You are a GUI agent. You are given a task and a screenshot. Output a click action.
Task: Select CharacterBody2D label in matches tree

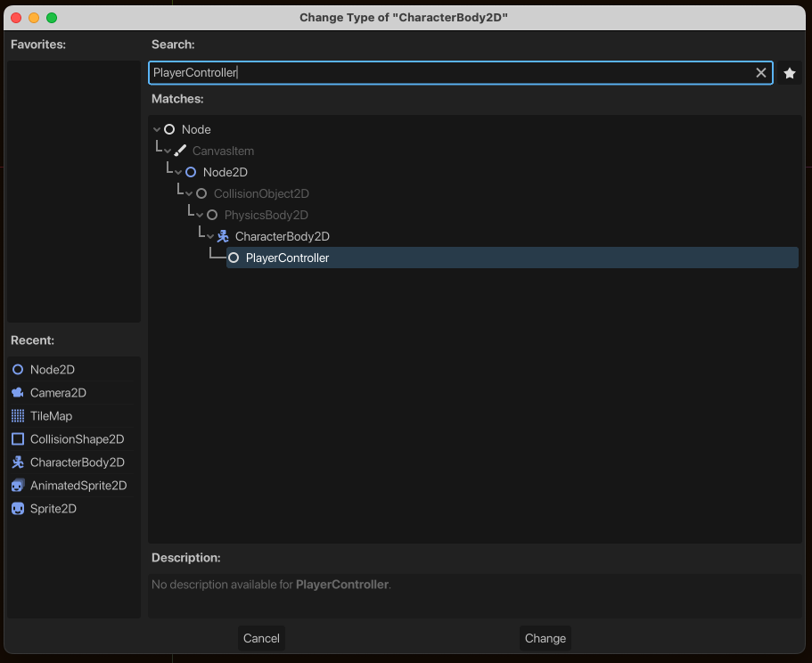click(283, 236)
